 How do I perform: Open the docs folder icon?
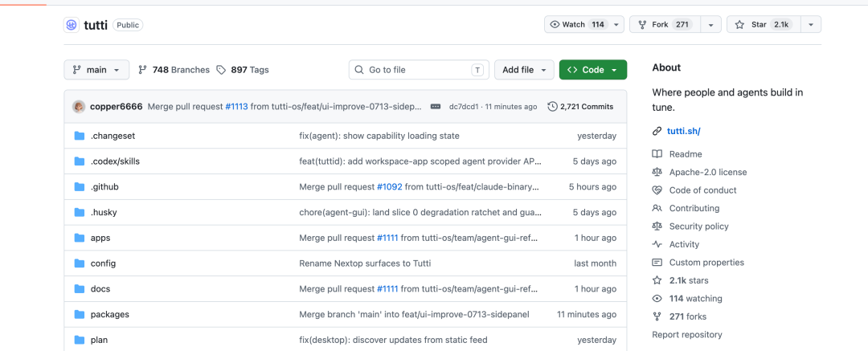pyautogui.click(x=79, y=288)
